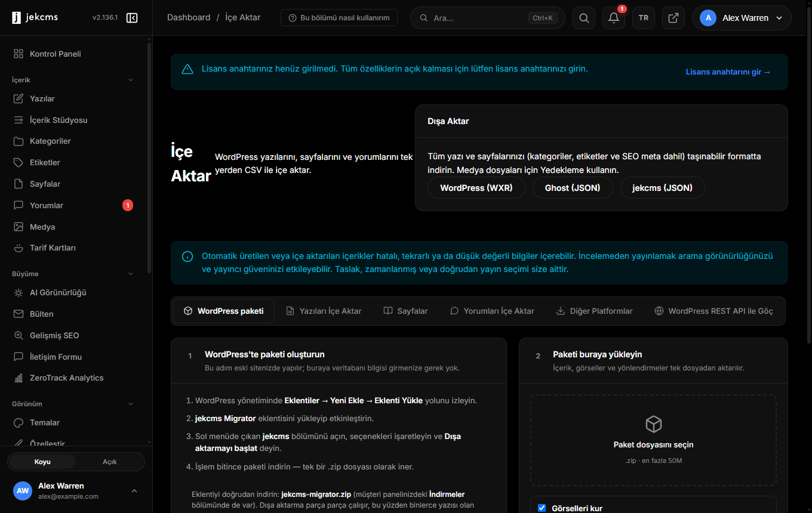Image resolution: width=812 pixels, height=513 pixels.
Task: Export as jekcms (JSON)
Action: (663, 188)
